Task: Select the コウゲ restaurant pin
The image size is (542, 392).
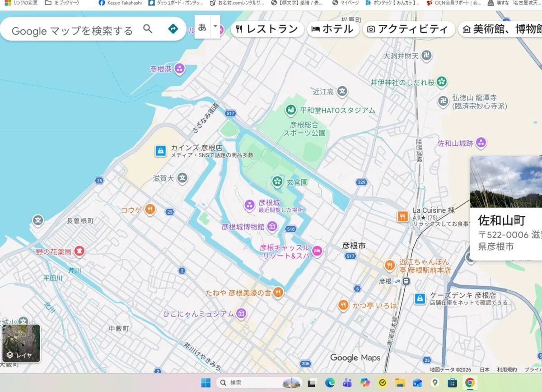Action: (150, 210)
